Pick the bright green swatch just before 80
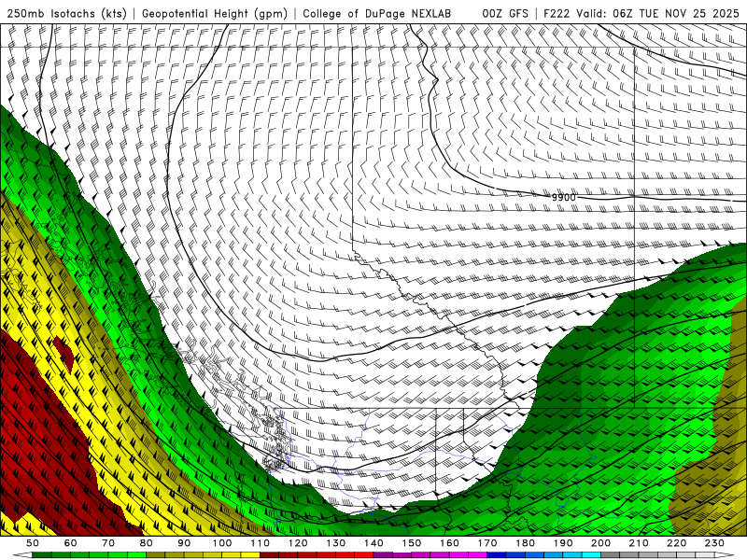Viewport: 747px width, 560px height. pyautogui.click(x=136, y=555)
